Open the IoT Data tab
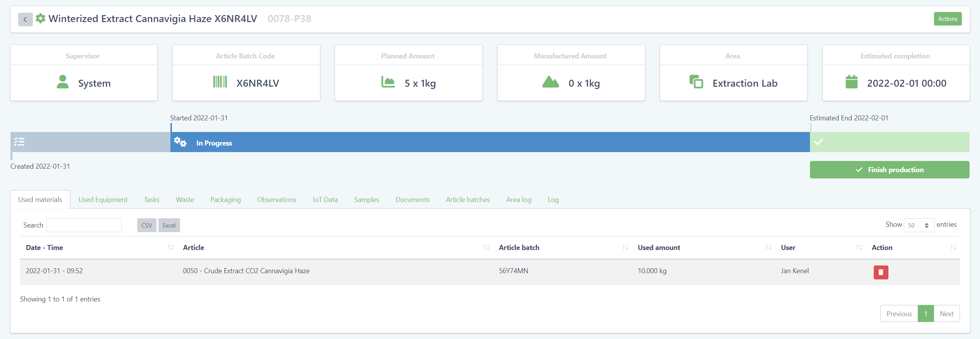The image size is (980, 339). point(325,200)
